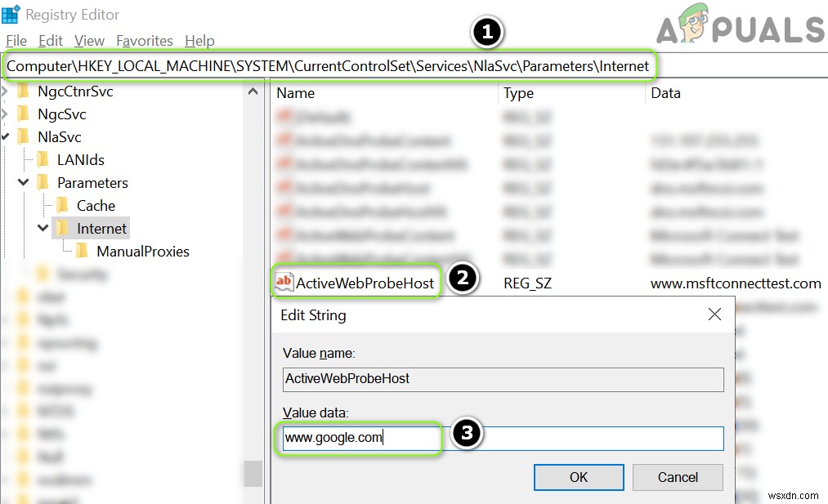
Task: Click the registry path address bar
Action: 328,66
